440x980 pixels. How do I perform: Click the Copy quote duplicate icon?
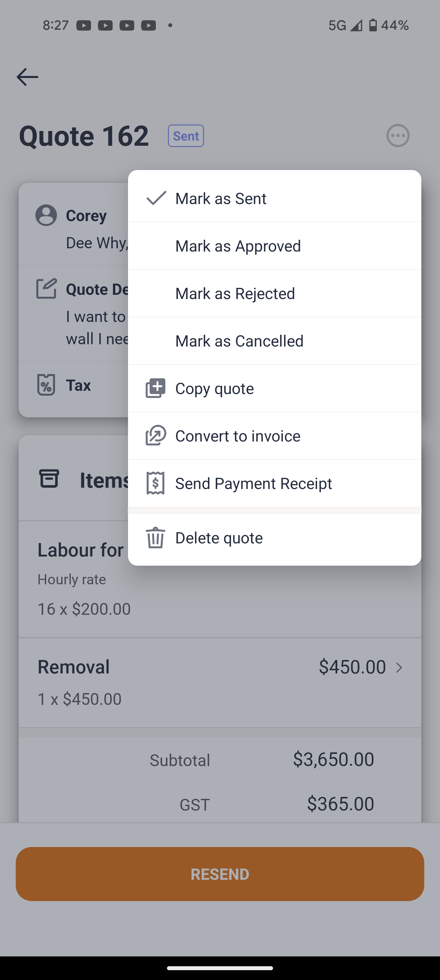coord(156,388)
